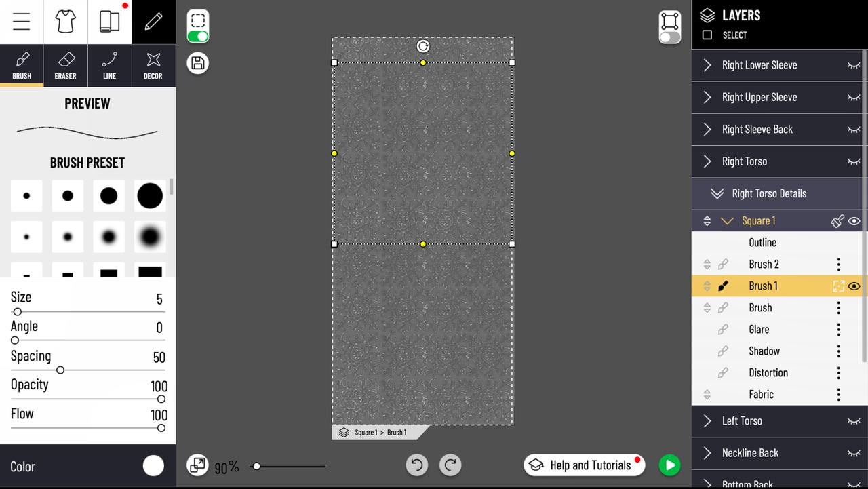Show the Right Sleeve Back layer
This screenshot has height=489, width=868.
(854, 130)
